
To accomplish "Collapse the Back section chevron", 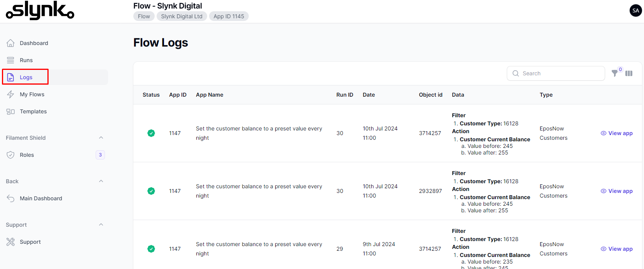I will point(101,181).
